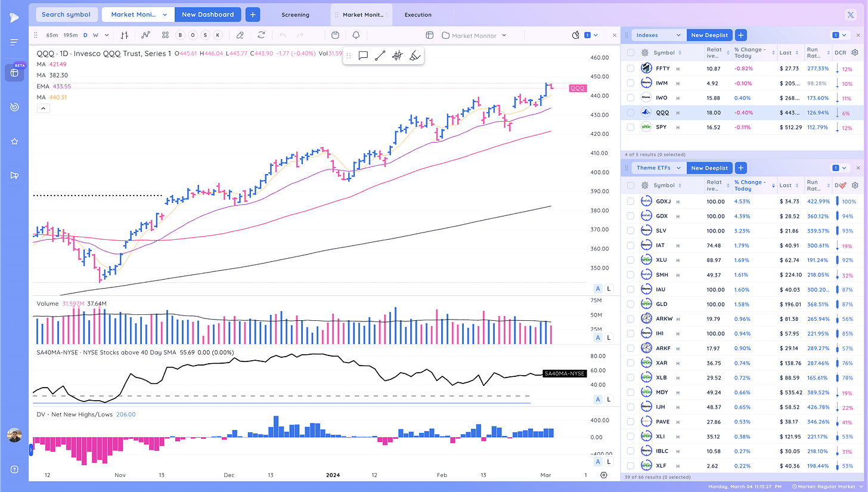This screenshot has height=492, width=868.
Task: Open the indicators icon in chart toolbar
Action: pos(145,35)
